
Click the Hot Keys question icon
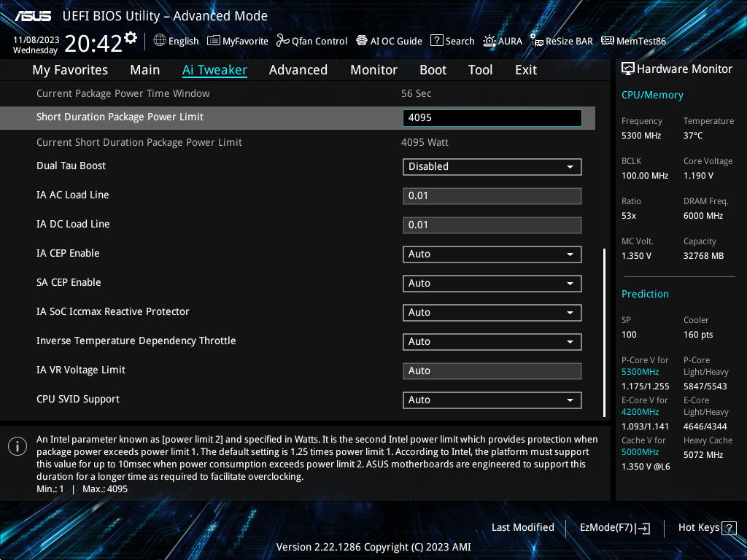[x=729, y=528]
